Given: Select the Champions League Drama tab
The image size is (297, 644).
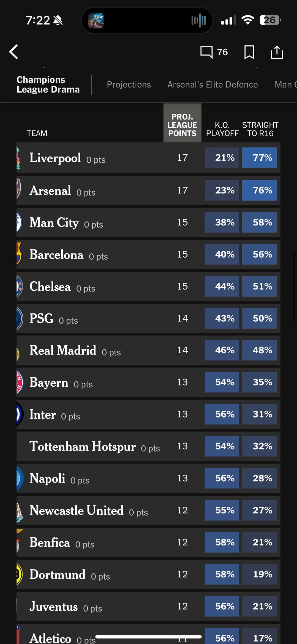Looking at the screenshot, I should pos(48,84).
